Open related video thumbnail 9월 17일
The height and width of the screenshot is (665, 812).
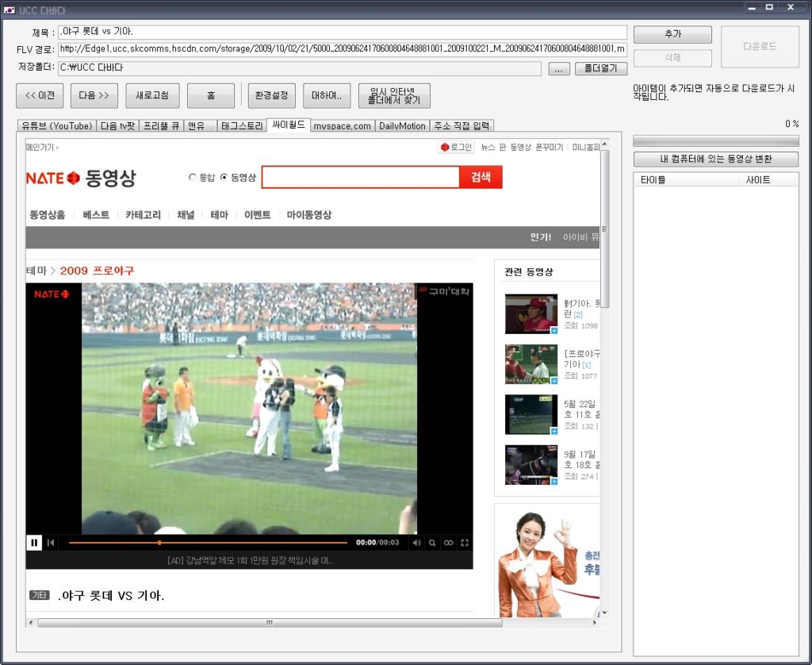[x=531, y=465]
